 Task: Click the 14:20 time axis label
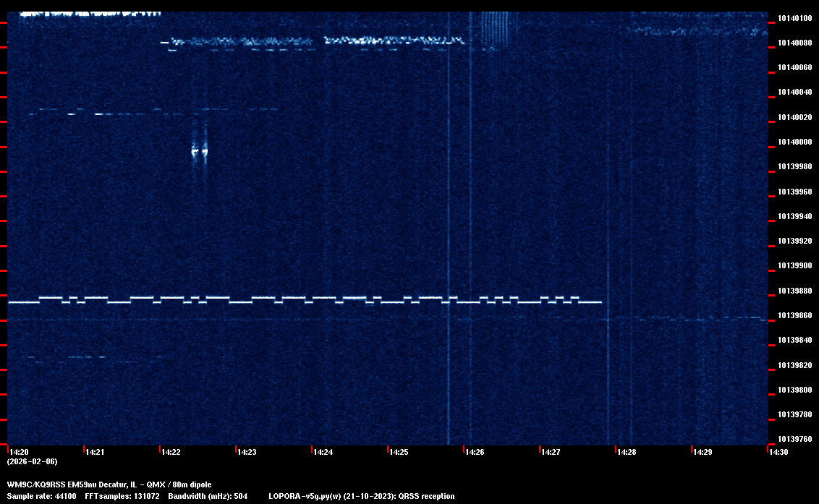click(x=19, y=452)
